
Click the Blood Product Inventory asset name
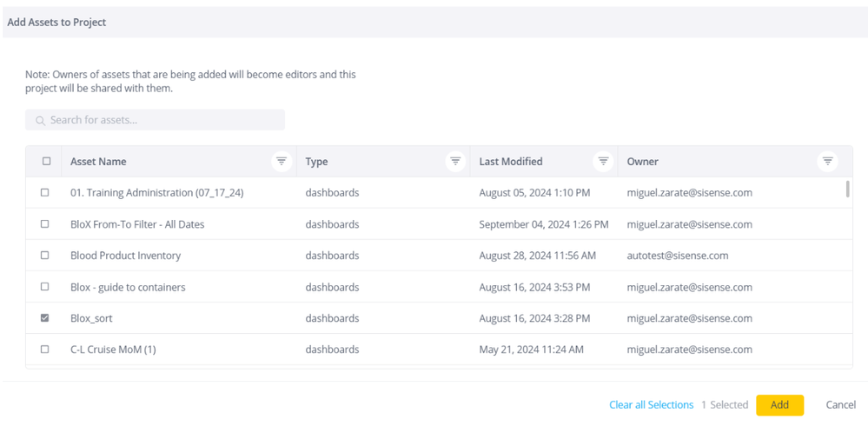[125, 256]
